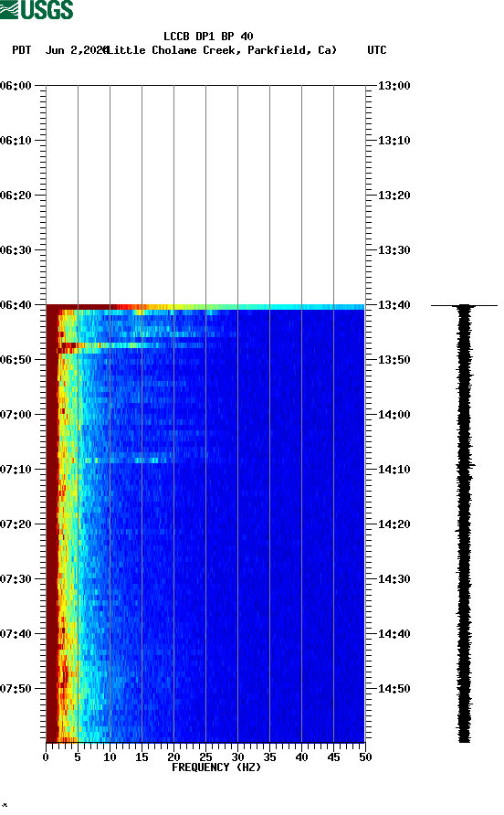Click the '45' frequency axis tick label

click(333, 757)
